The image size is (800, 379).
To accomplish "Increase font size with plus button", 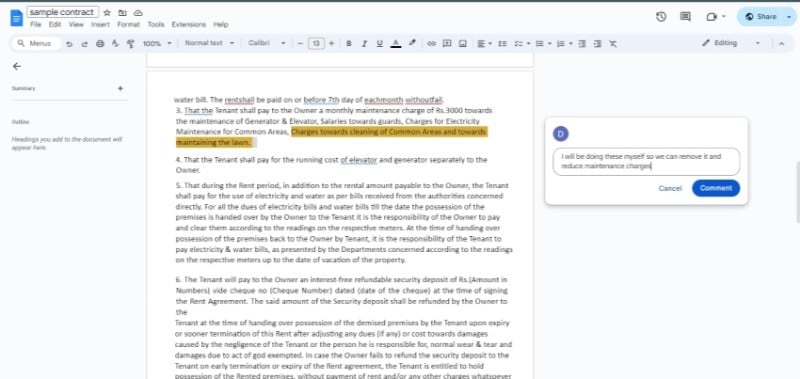I will [x=331, y=43].
